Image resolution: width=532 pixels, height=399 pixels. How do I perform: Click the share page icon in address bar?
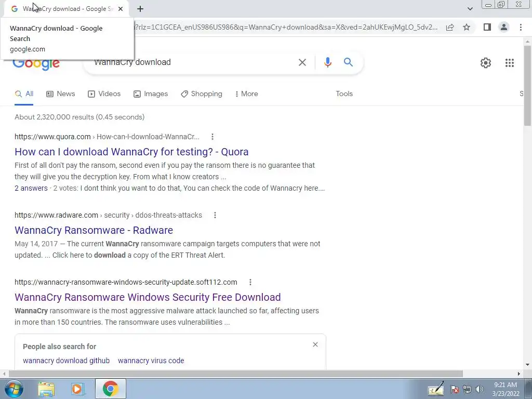point(450,27)
